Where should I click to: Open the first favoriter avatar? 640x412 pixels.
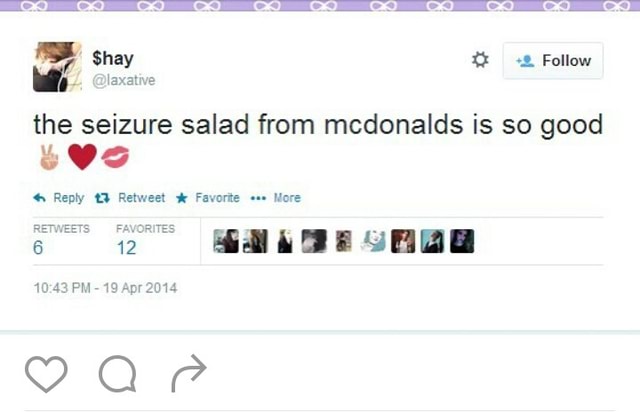[226, 241]
